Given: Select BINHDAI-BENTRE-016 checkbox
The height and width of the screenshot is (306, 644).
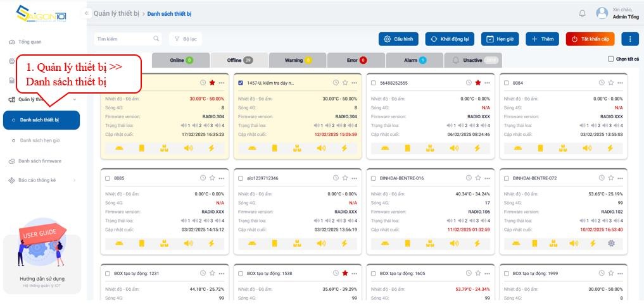Looking at the screenshot, I should 374,178.
